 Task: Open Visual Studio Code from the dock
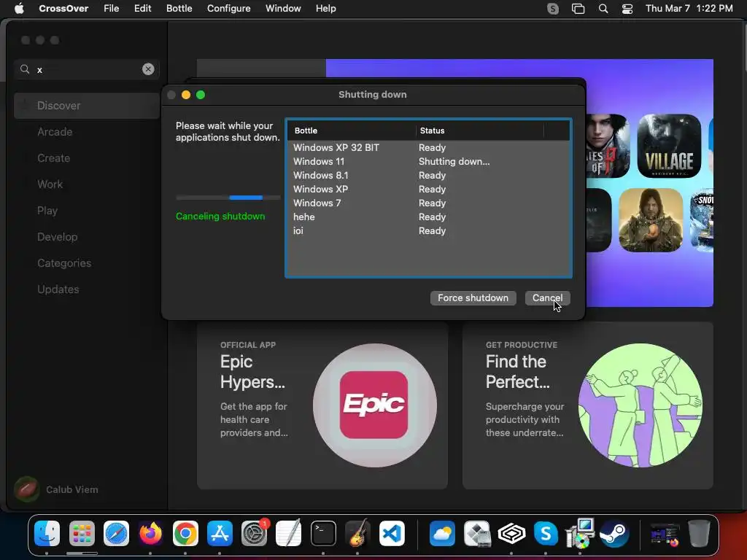click(392, 533)
